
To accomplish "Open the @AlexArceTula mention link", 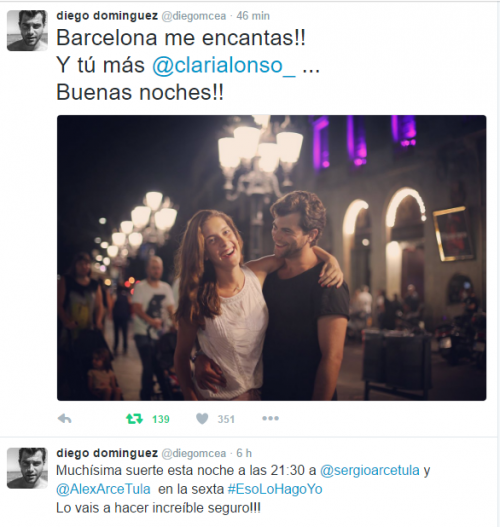I will coord(103,489).
